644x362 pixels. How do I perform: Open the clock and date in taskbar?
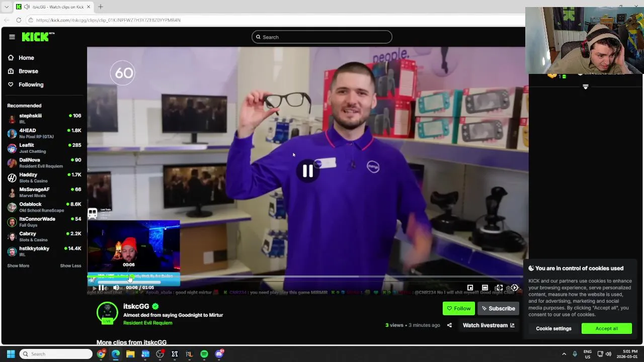pyautogui.click(x=627, y=354)
